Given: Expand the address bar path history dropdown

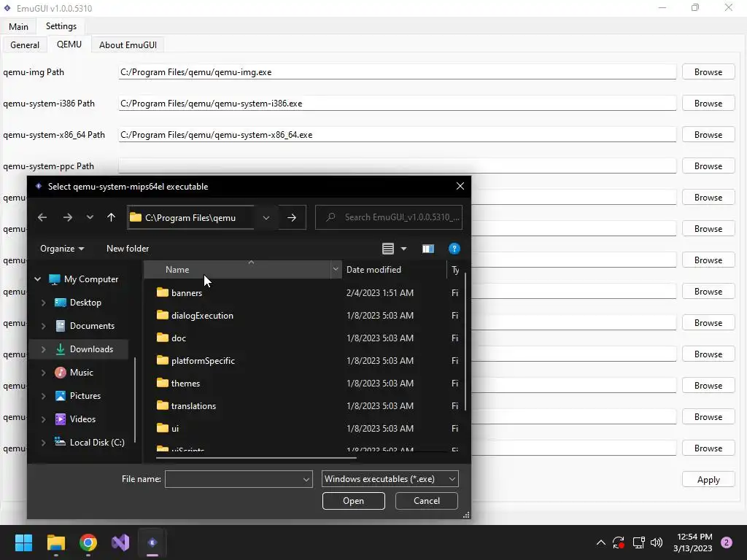Looking at the screenshot, I should [266, 217].
